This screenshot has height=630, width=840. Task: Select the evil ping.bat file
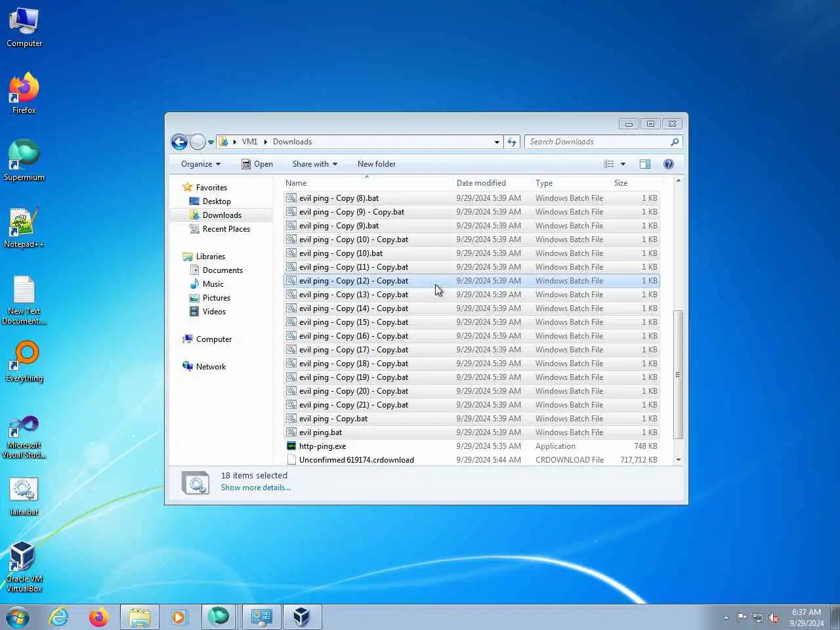tap(471, 432)
